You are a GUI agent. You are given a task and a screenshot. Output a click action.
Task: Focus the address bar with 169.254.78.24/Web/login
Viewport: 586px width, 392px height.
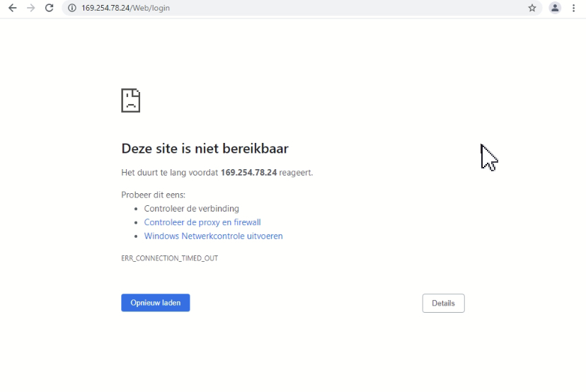tap(283, 8)
